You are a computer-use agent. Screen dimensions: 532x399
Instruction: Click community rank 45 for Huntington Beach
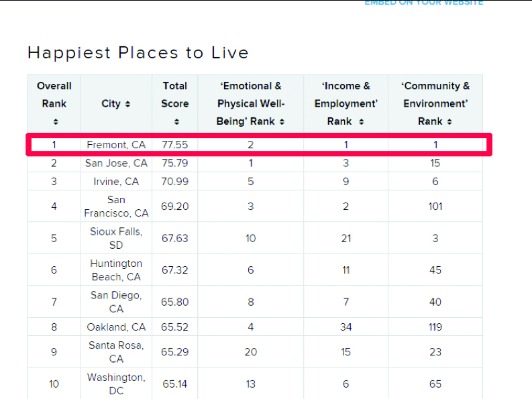(x=435, y=270)
